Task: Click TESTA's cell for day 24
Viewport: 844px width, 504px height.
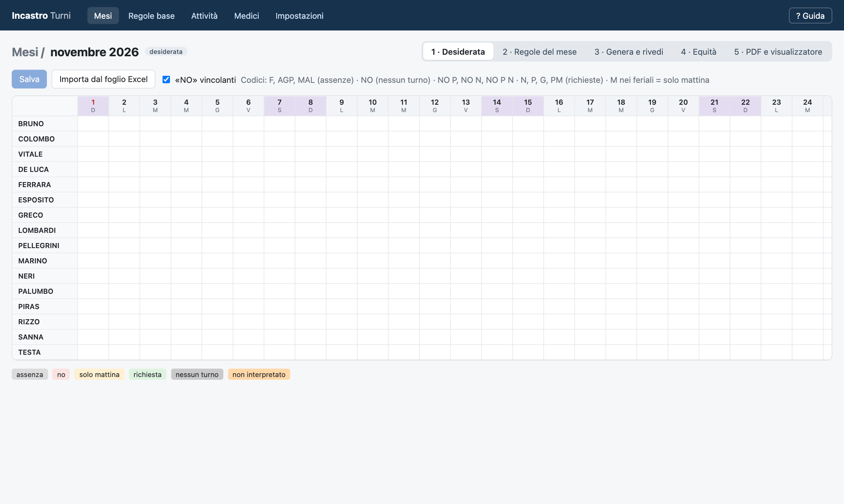Action: [x=808, y=352]
